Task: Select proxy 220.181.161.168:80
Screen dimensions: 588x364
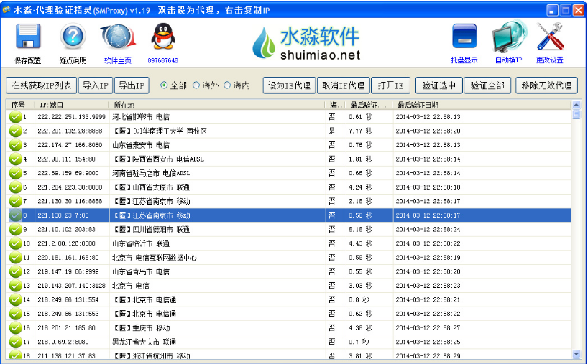Action: [68, 258]
